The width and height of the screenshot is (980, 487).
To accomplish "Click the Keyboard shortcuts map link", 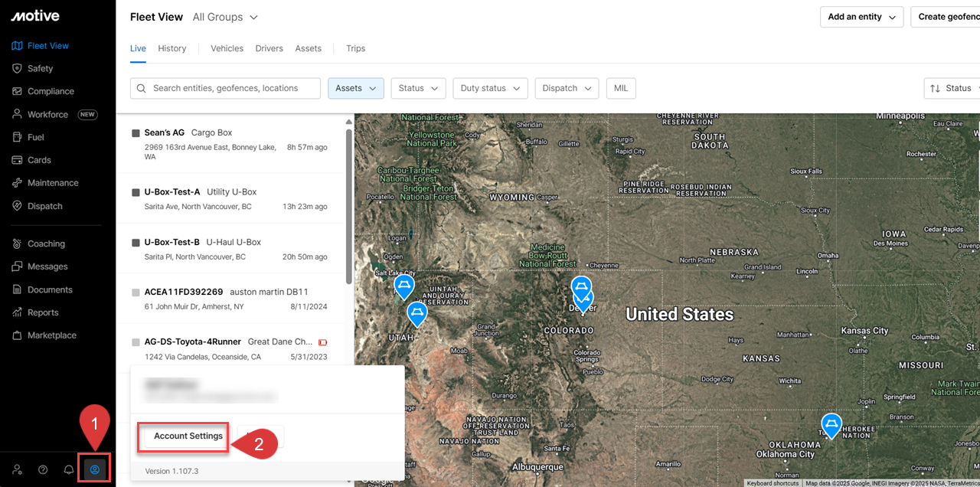I will (x=773, y=483).
